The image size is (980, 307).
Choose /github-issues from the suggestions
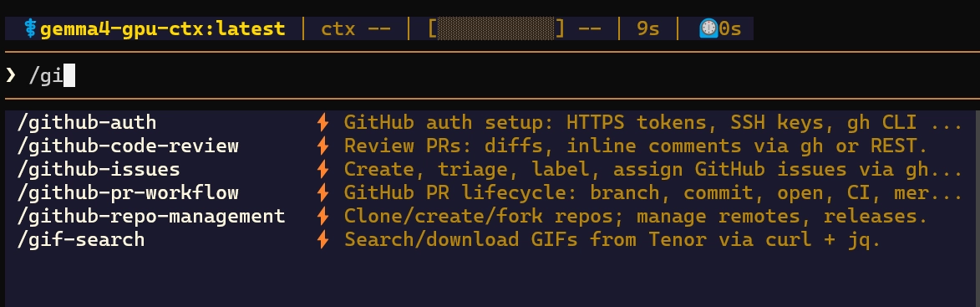tap(98, 170)
